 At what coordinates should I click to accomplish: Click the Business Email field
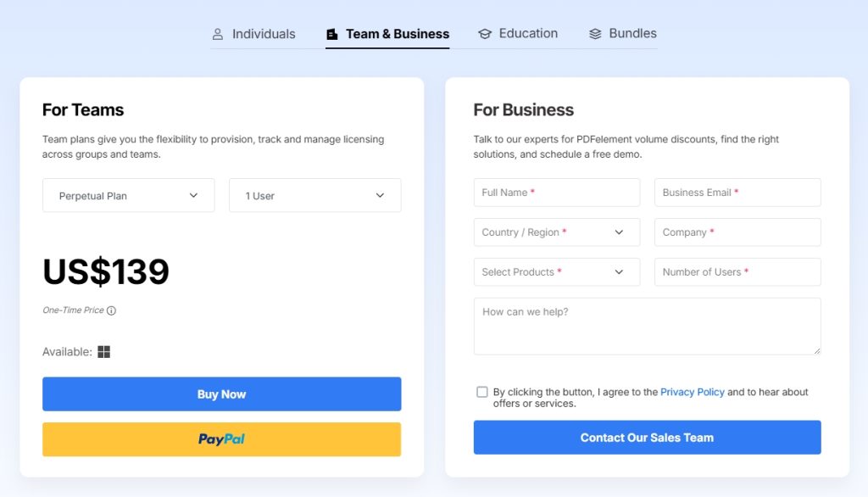(737, 193)
